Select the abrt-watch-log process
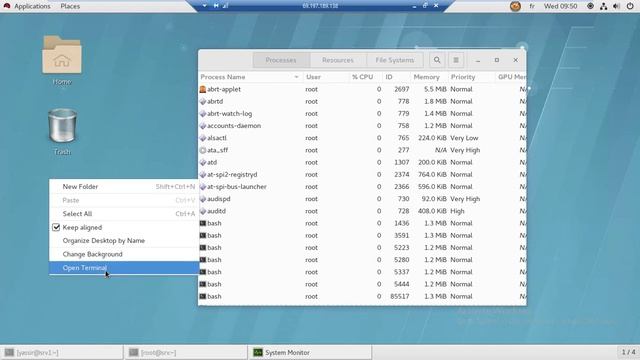Screen dimensions: 640x360 pyautogui.click(x=229, y=113)
